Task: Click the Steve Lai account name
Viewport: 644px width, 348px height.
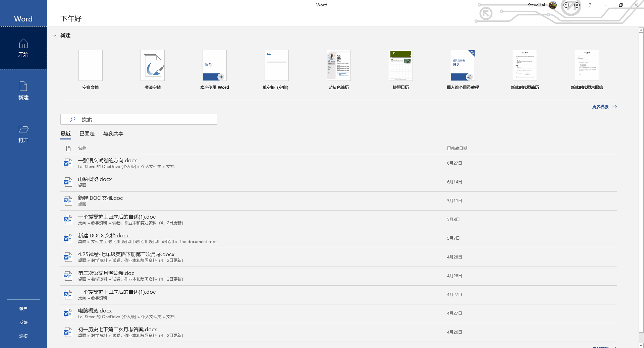Action: 536,5
